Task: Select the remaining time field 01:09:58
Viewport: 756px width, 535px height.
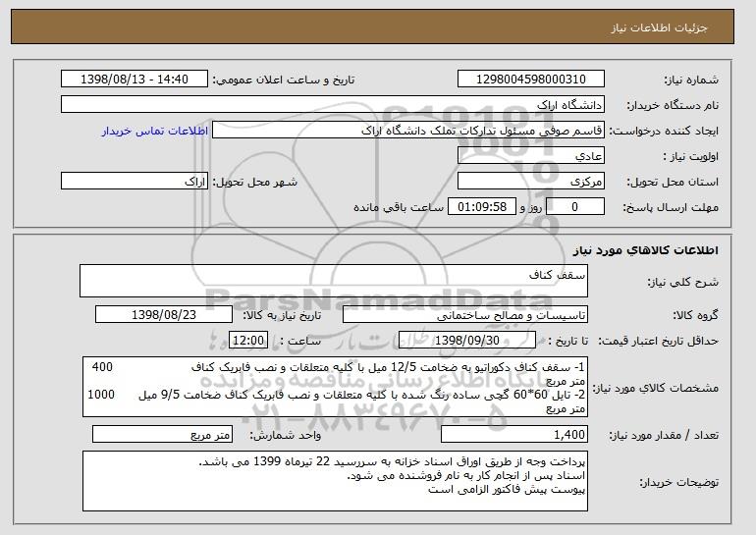Action: click(482, 207)
